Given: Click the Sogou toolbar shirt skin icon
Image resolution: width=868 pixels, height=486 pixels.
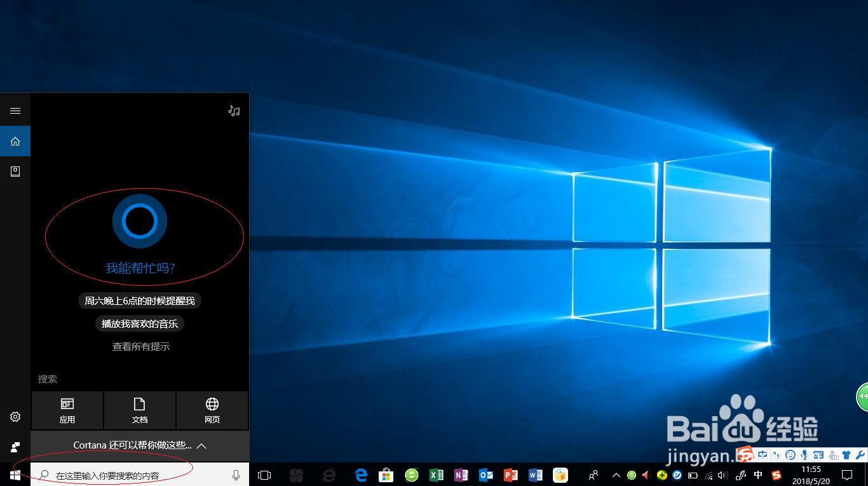Looking at the screenshot, I should tap(846, 455).
